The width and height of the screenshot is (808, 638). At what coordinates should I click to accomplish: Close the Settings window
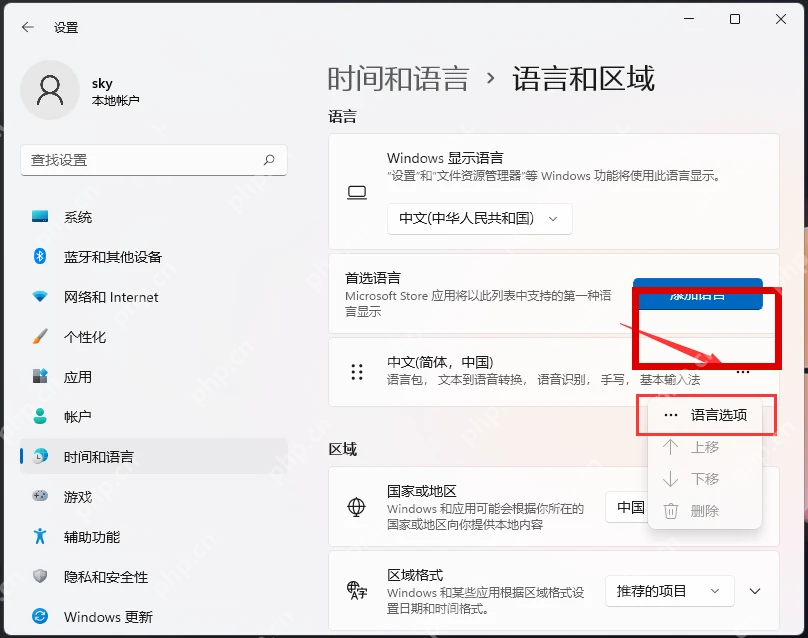coord(781,19)
